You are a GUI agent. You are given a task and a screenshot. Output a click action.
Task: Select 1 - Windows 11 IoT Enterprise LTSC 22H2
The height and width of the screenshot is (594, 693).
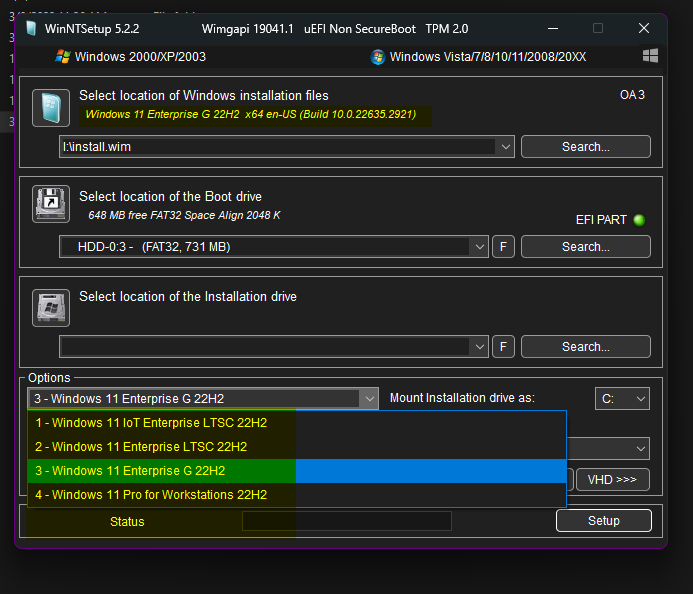(297, 423)
